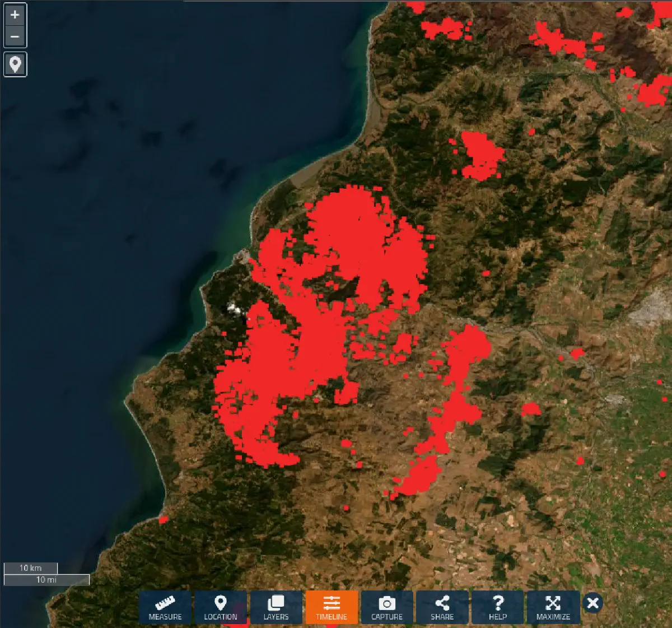Zoom out with the minus button
This screenshot has height=628, width=672.
point(15,37)
